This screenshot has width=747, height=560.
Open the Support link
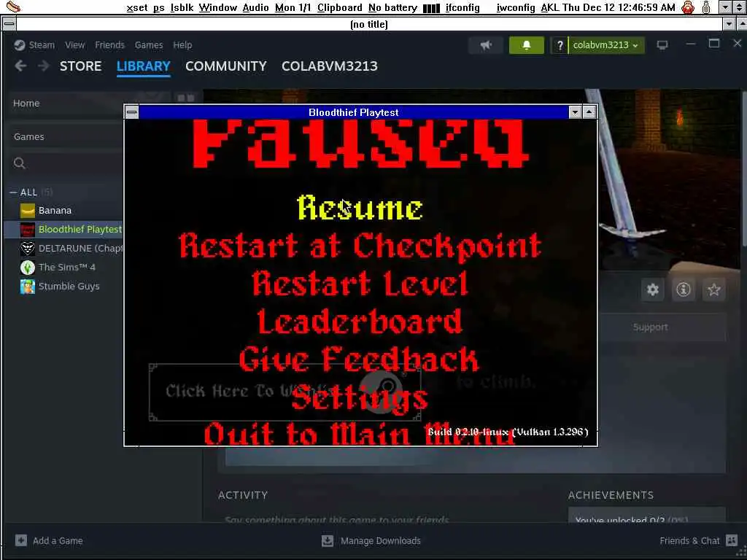click(650, 327)
